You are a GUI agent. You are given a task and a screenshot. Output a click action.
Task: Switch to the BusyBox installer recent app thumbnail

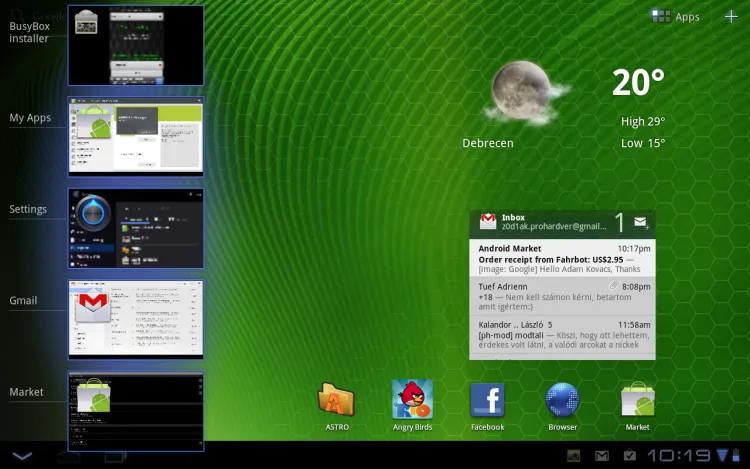click(136, 45)
